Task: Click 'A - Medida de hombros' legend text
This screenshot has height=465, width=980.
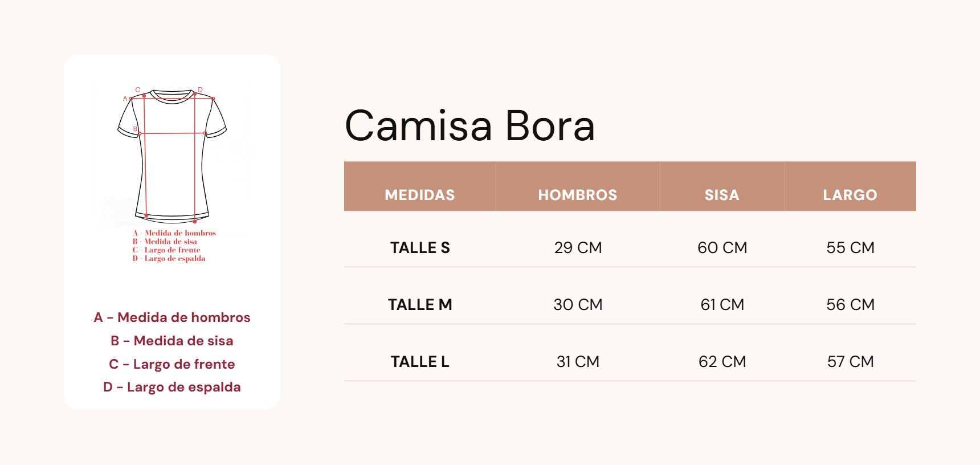Action: 172,317
